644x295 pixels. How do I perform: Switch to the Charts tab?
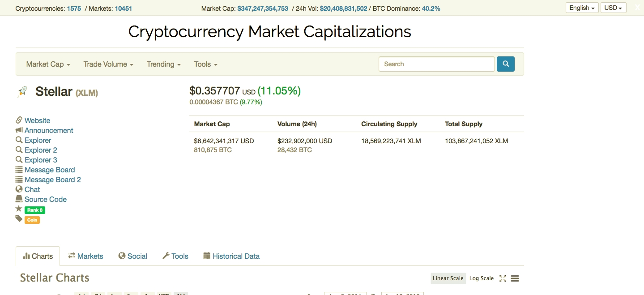point(38,256)
